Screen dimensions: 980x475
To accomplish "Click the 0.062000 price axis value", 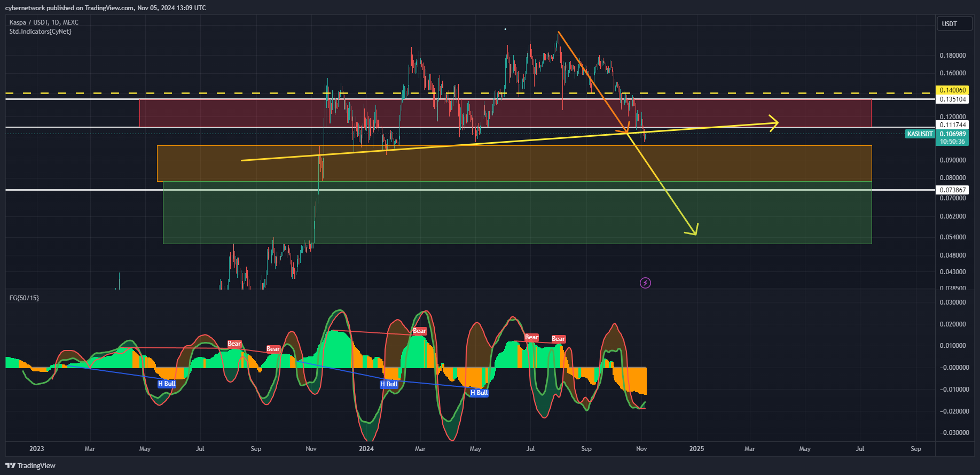I will click(x=953, y=216).
